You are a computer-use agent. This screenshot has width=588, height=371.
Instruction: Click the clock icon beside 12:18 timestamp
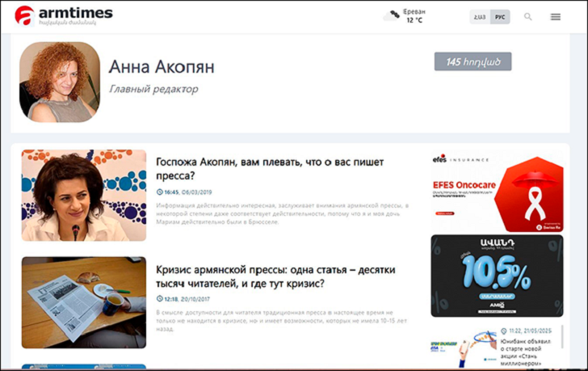pos(159,299)
